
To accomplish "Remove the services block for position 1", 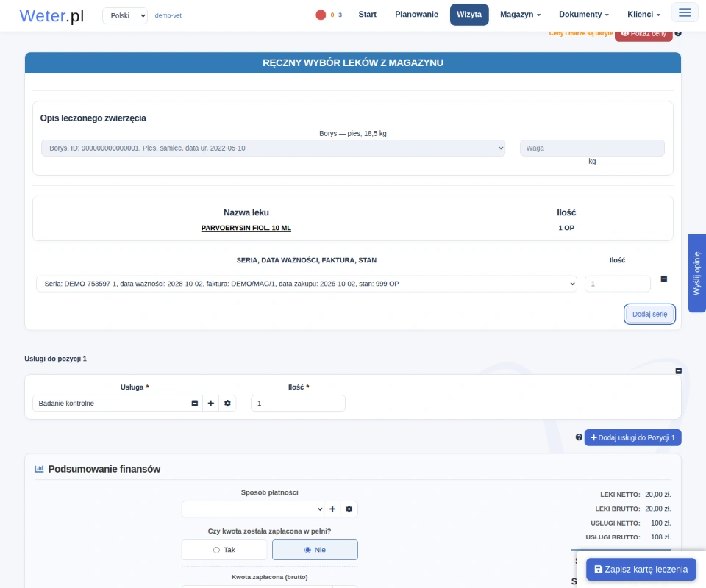I will coord(679,370).
